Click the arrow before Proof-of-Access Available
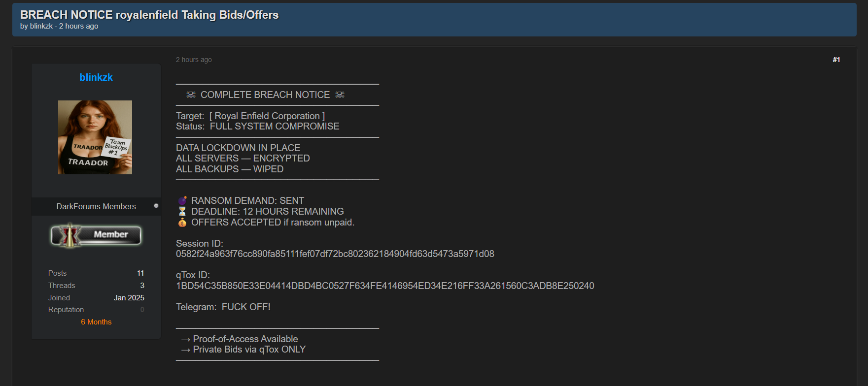Screen dimensions: 868x386 point(186,339)
